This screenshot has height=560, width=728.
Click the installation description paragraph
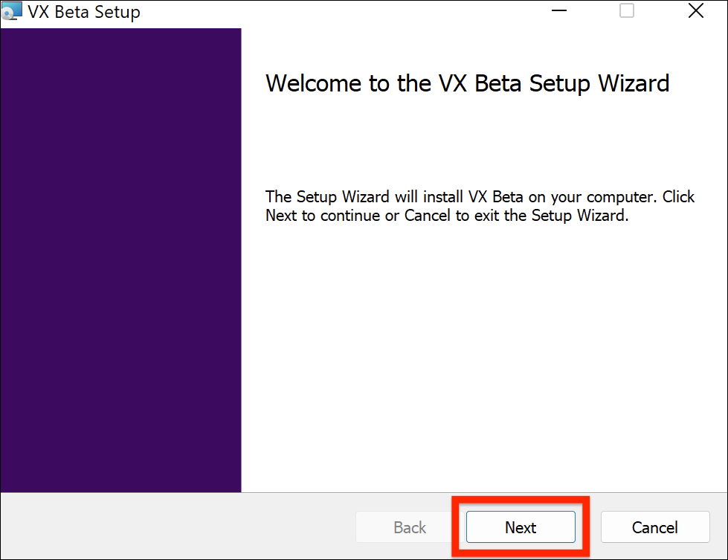point(480,206)
